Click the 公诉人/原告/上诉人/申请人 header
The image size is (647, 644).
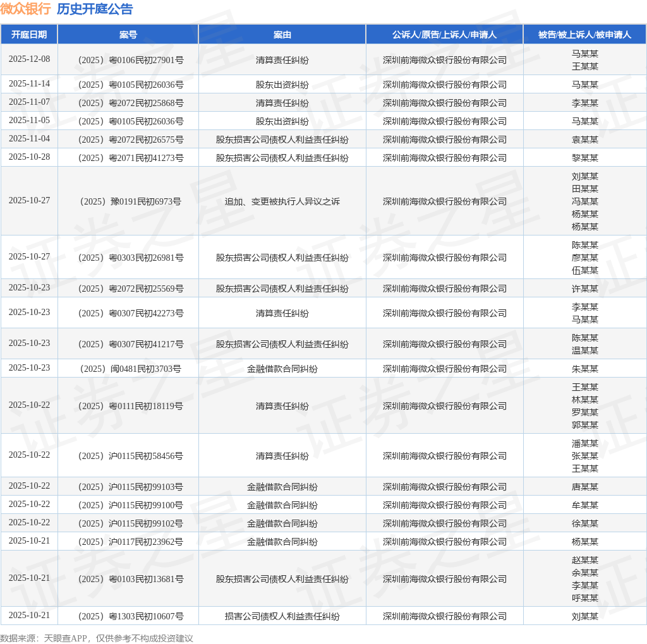click(x=444, y=35)
